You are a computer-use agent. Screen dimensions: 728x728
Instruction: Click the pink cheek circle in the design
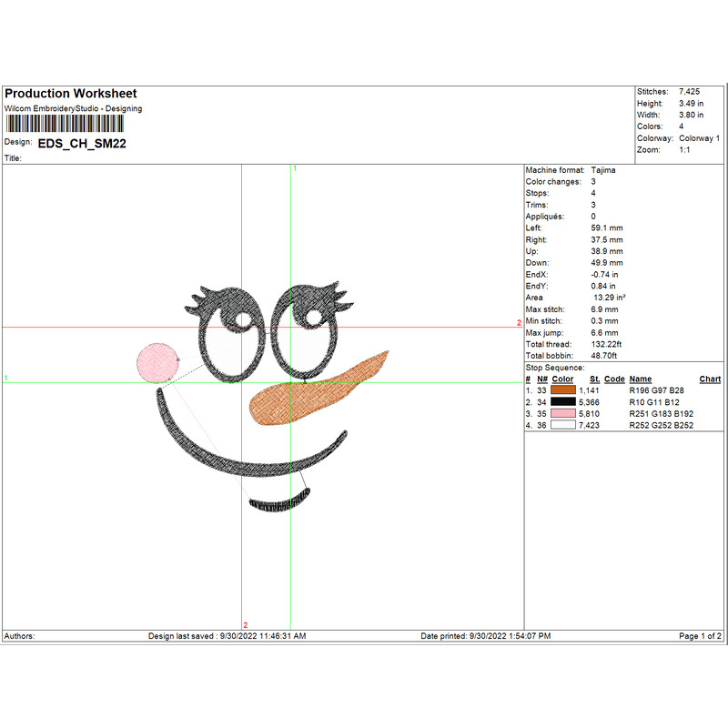pyautogui.click(x=156, y=361)
